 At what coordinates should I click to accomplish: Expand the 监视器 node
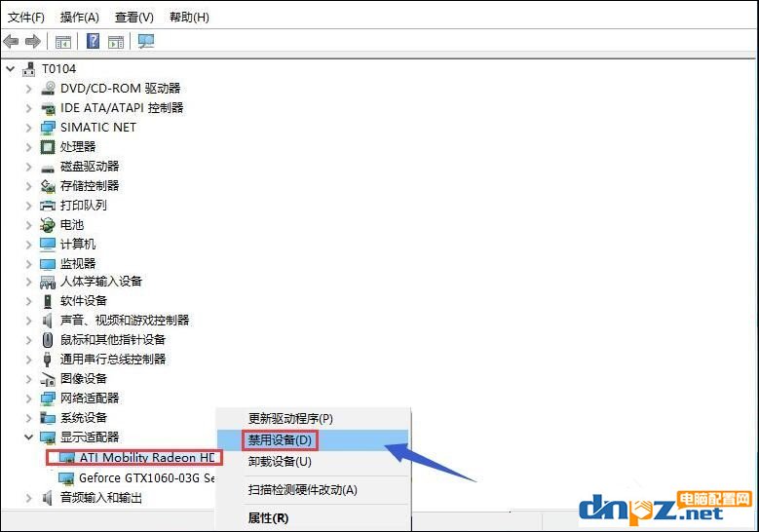point(28,264)
